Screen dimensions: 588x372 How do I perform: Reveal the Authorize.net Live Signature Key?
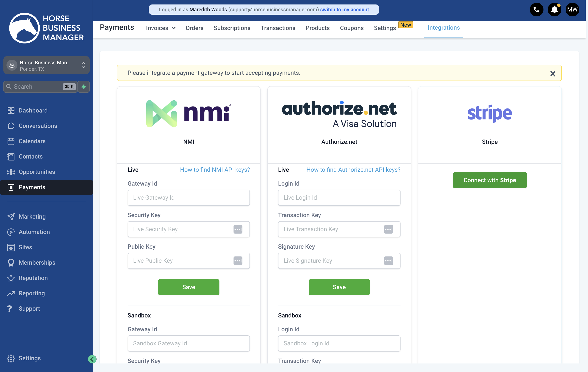[x=389, y=261]
